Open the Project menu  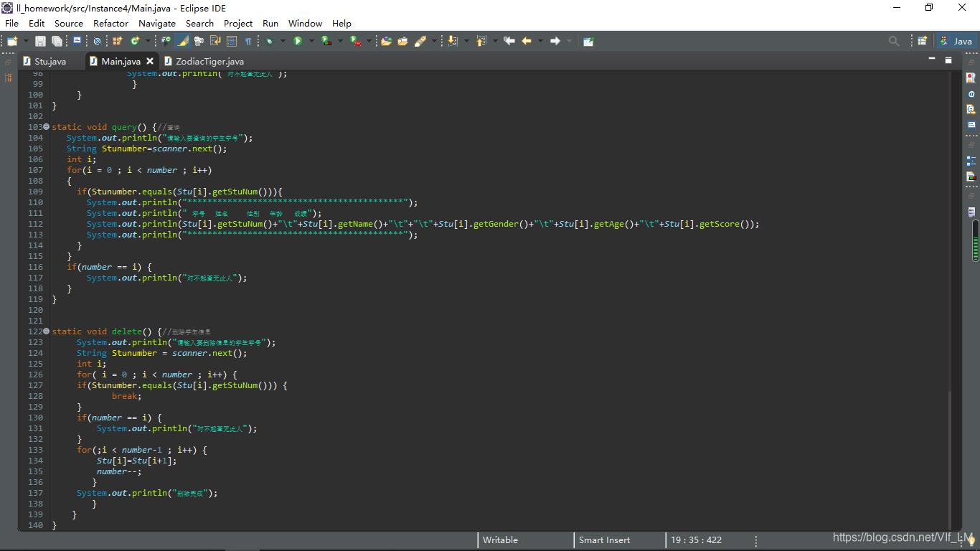tap(238, 23)
